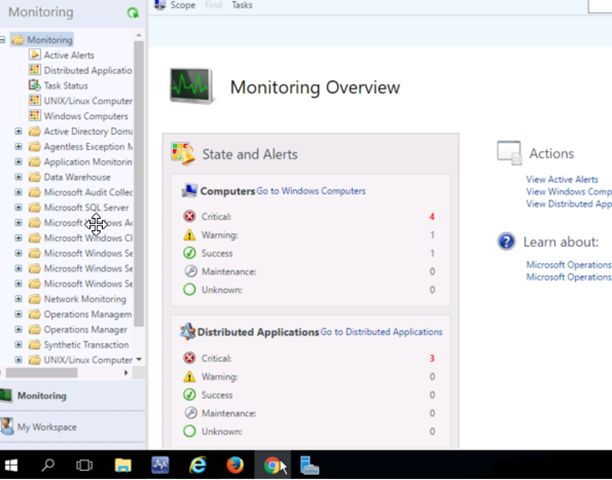Open Firefox from the taskbar
The width and height of the screenshot is (612, 480).
pyautogui.click(x=235, y=465)
